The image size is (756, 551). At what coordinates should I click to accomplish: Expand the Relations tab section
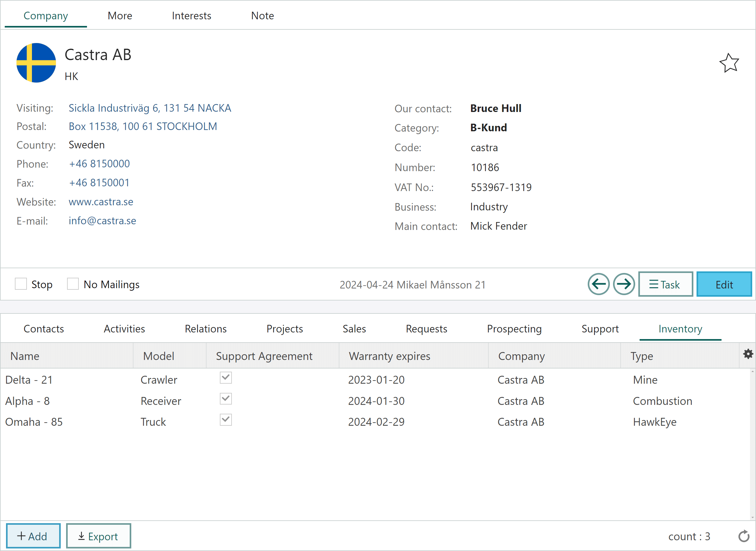(x=205, y=329)
